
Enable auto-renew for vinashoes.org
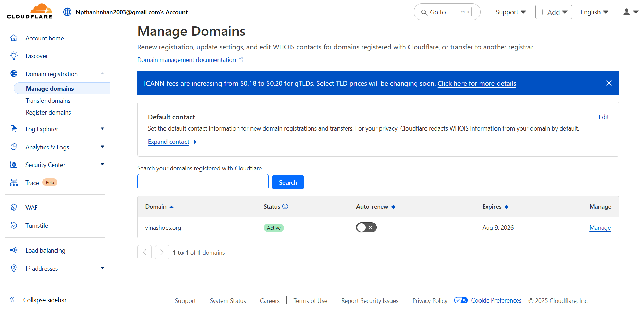pos(366,227)
